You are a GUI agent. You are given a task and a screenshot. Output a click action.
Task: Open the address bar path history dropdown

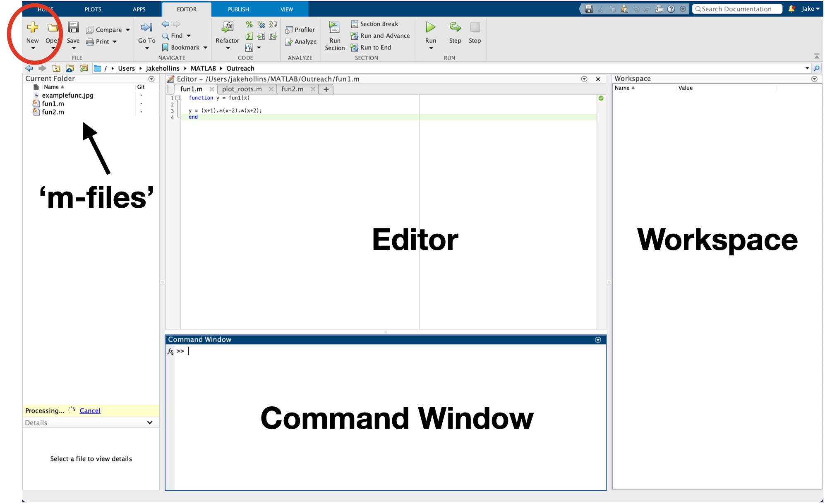point(807,68)
